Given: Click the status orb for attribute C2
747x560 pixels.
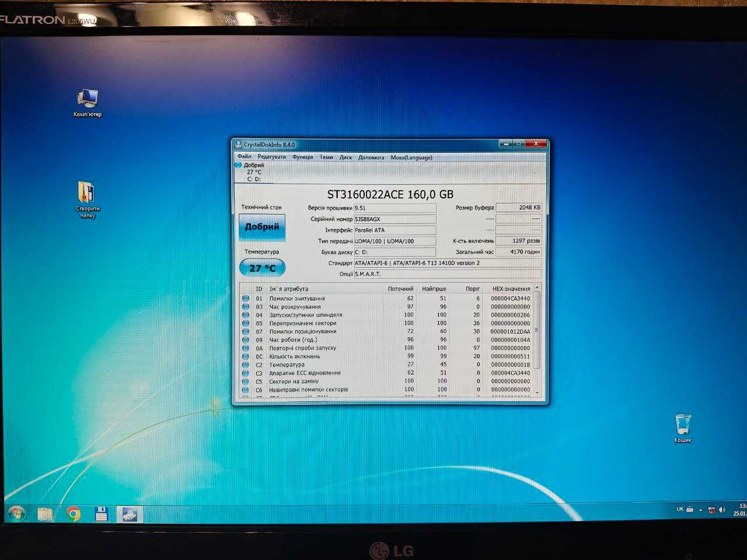Looking at the screenshot, I should pos(246,365).
